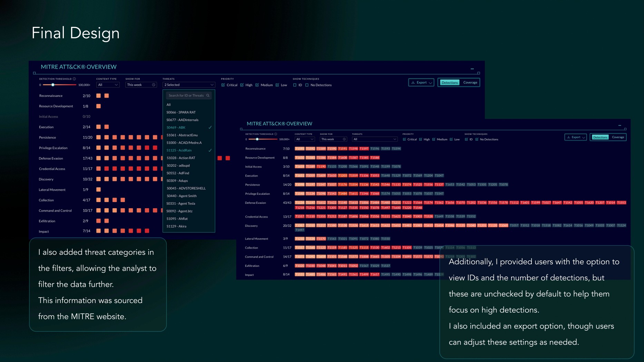Open Show For 'This week' dropdown in left panel
This screenshot has height=362, width=644.
coord(141,85)
